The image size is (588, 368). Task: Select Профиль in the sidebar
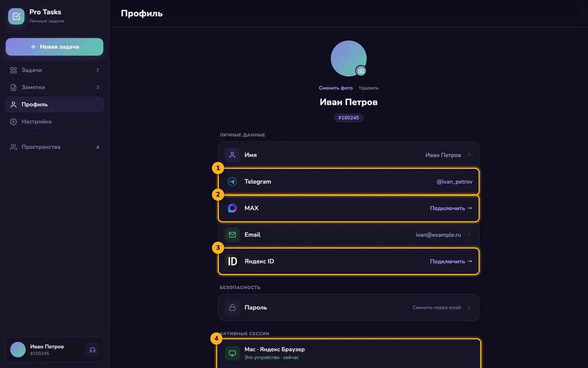(54, 105)
